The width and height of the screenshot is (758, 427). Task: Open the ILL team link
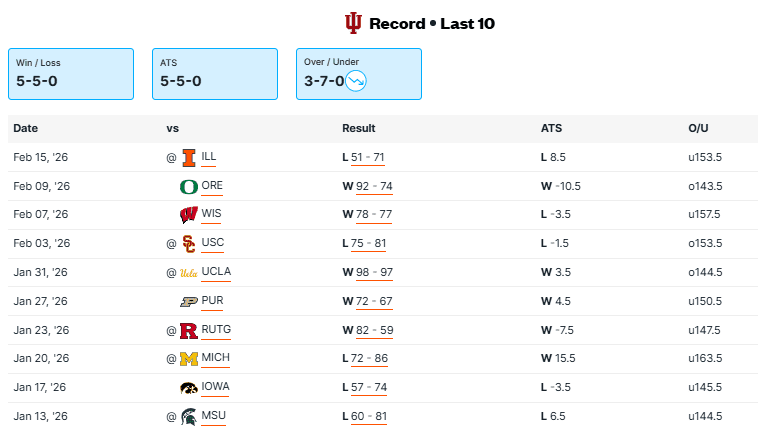pos(209,157)
